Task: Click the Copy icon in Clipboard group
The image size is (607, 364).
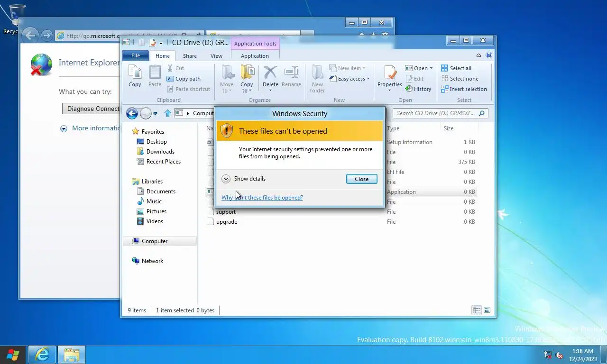Action: pos(135,76)
